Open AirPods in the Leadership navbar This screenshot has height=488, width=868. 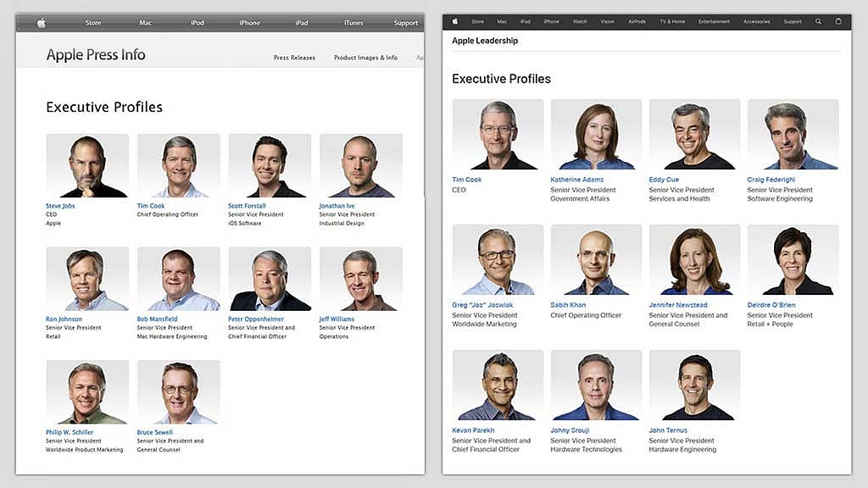[x=637, y=21]
